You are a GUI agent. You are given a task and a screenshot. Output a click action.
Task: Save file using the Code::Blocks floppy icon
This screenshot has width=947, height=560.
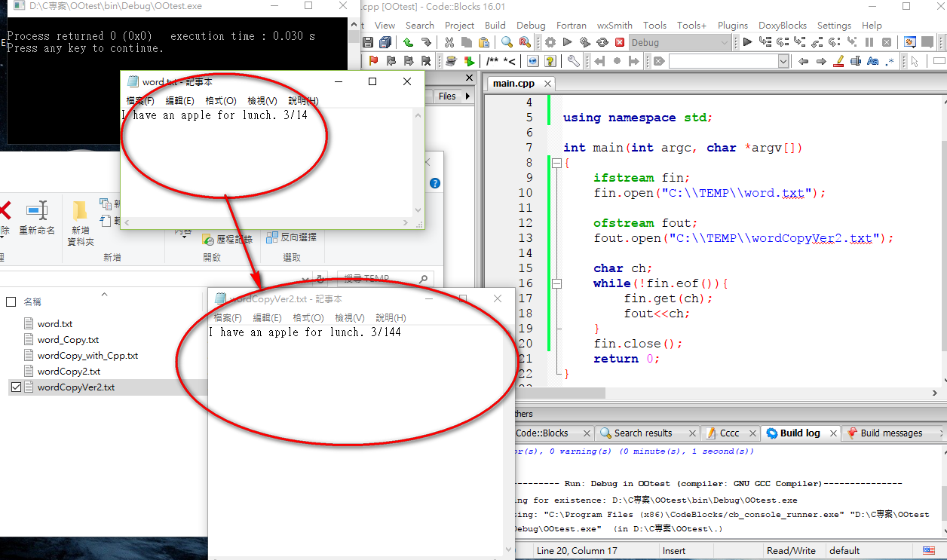point(368,42)
